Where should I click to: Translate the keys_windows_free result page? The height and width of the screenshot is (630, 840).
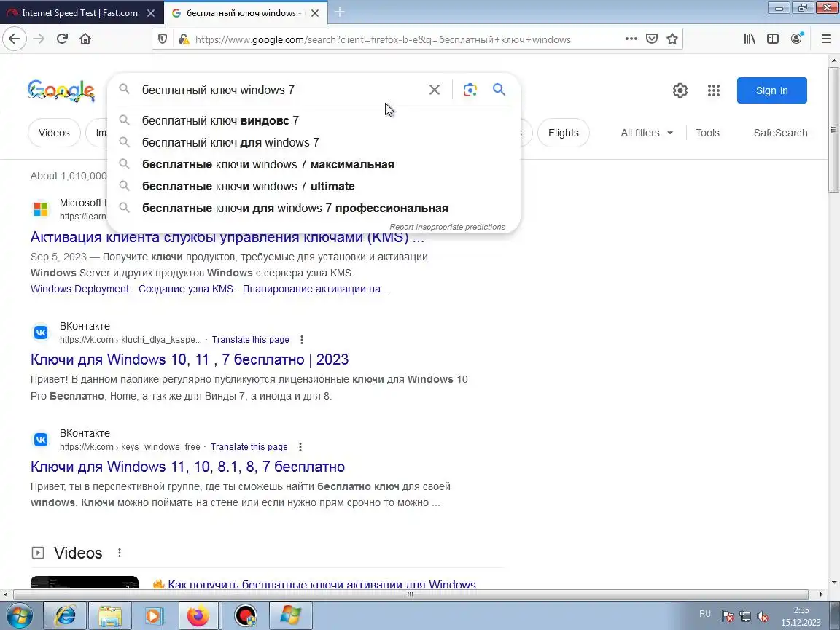tap(249, 447)
